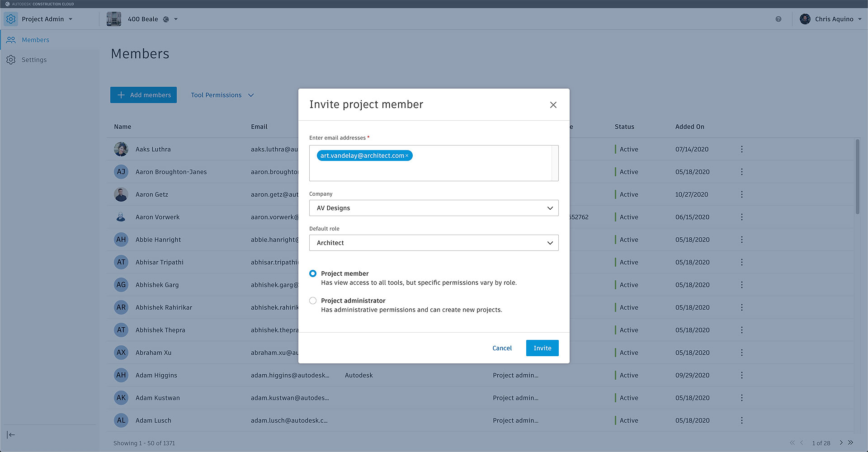Open the row menu for Aaks Luthra
The image size is (868, 452).
click(x=741, y=149)
